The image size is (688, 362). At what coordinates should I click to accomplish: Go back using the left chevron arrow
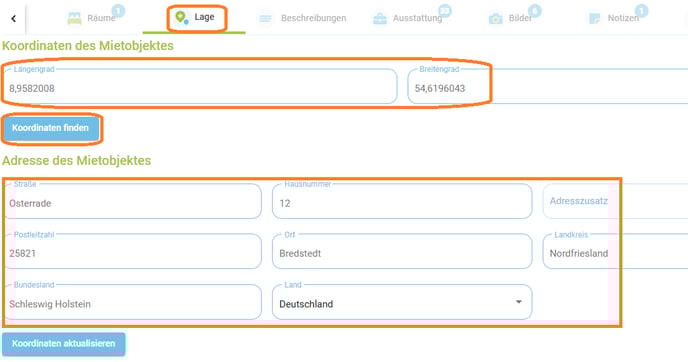[14, 18]
